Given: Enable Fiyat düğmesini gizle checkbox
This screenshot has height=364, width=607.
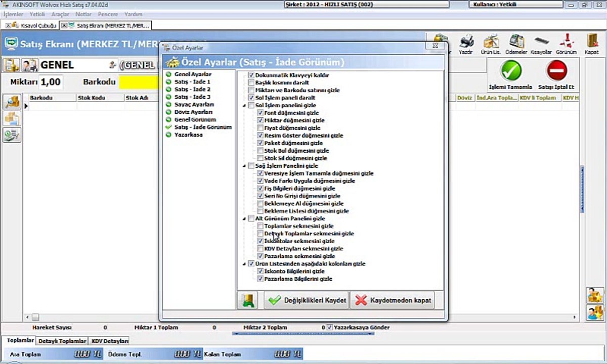Looking at the screenshot, I should pyautogui.click(x=261, y=128).
